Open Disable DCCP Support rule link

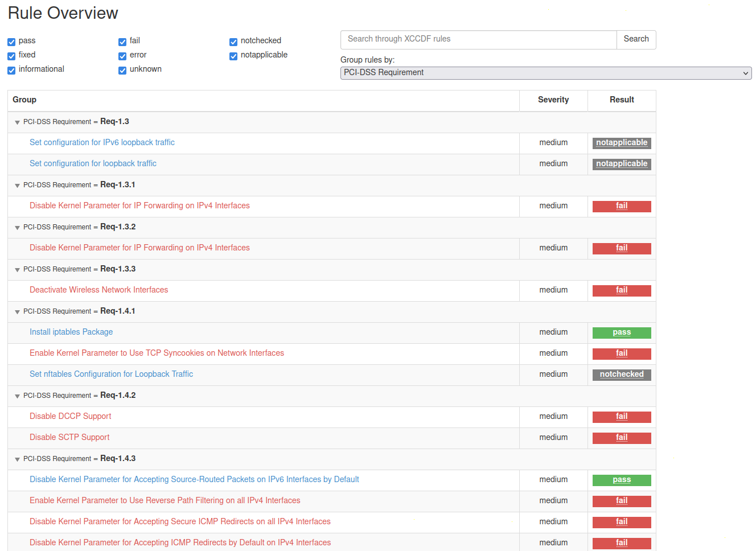(70, 416)
